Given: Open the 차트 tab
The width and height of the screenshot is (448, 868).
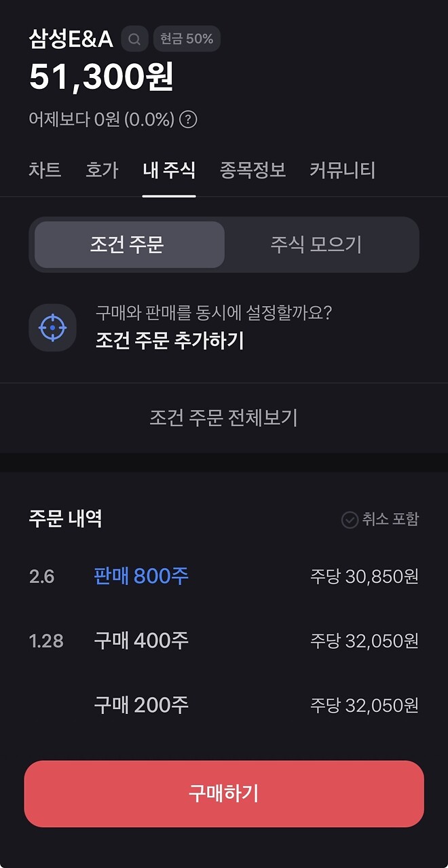Looking at the screenshot, I should tap(43, 171).
